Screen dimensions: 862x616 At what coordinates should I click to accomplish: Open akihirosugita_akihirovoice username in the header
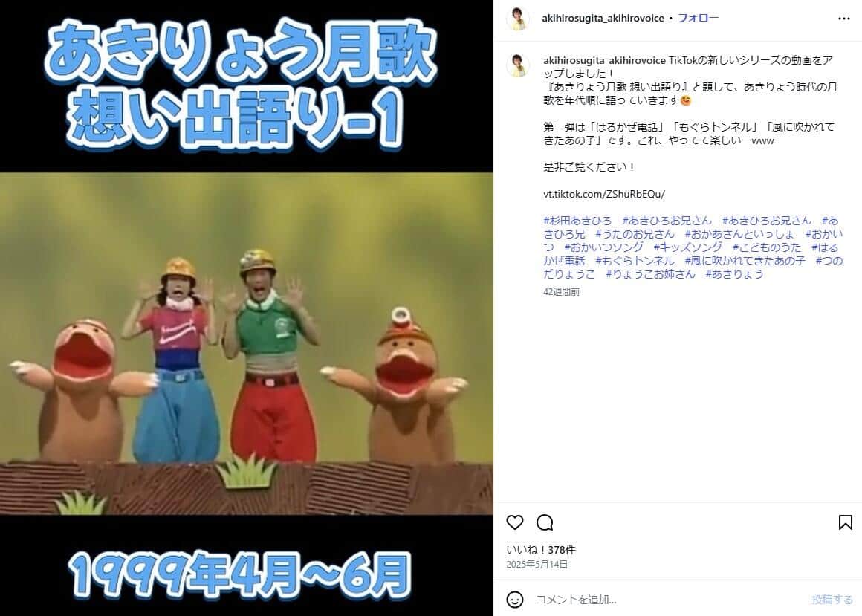click(603, 18)
